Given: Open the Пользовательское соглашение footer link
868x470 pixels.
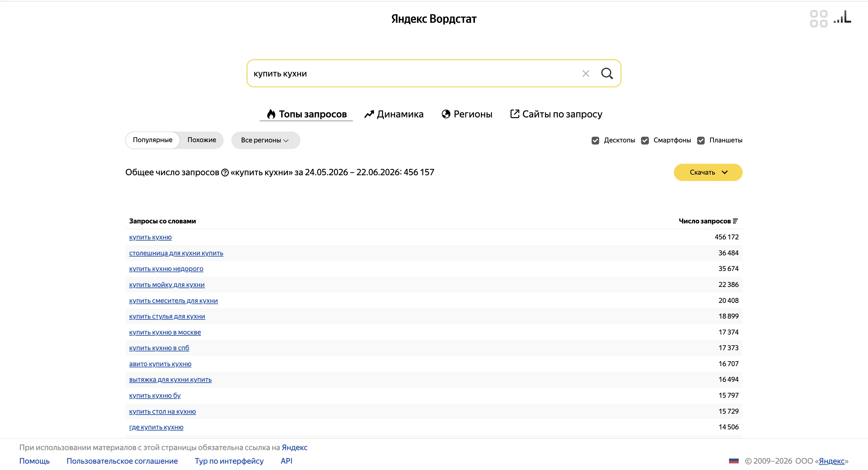Looking at the screenshot, I should 122,461.
